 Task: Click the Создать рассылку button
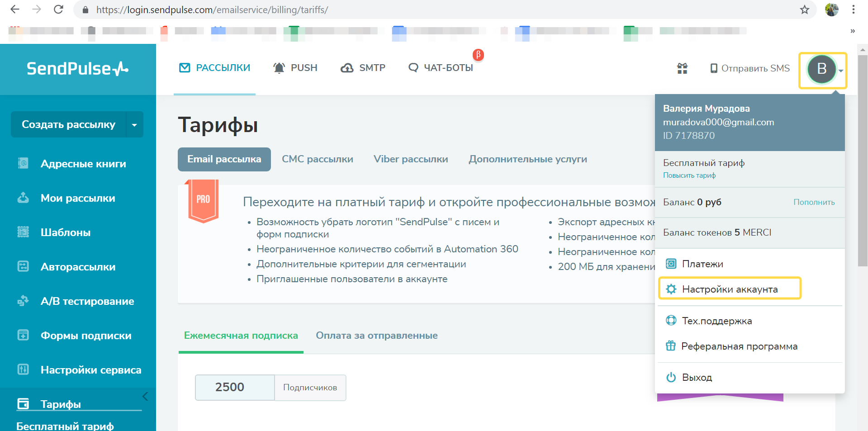point(68,124)
